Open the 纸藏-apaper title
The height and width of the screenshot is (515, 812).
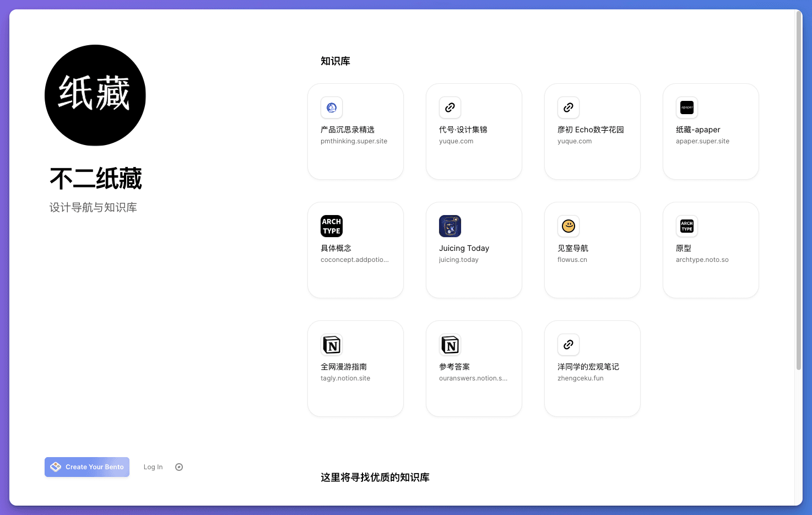pos(698,130)
